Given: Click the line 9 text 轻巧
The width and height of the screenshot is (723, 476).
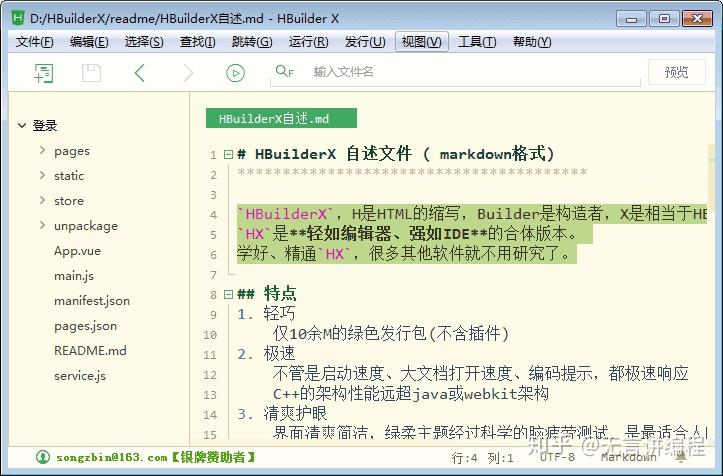Looking at the screenshot, I should pos(279,314).
